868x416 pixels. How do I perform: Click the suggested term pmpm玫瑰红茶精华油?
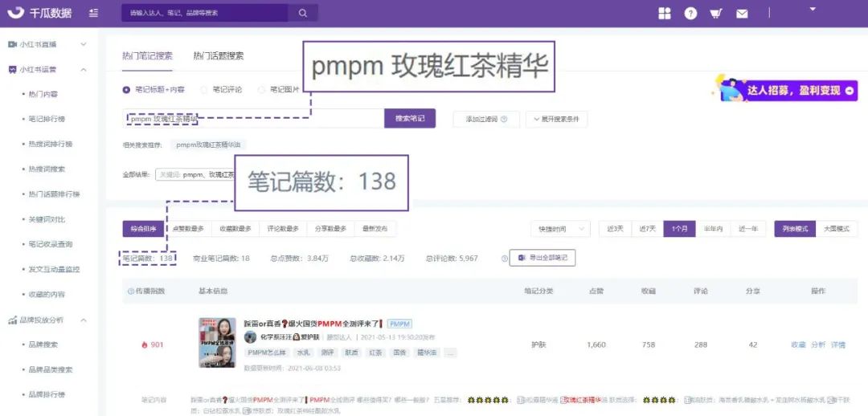[x=209, y=145]
